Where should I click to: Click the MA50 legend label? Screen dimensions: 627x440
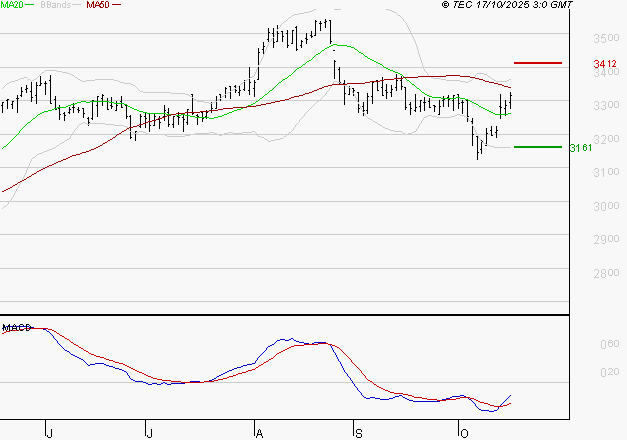[x=98, y=5]
